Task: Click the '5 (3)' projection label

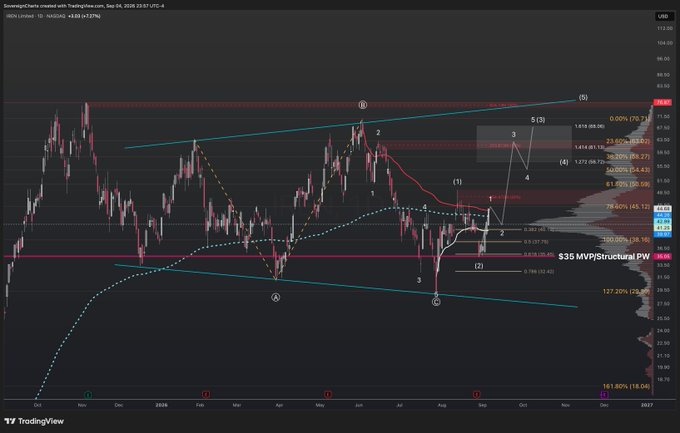Action: click(538, 120)
